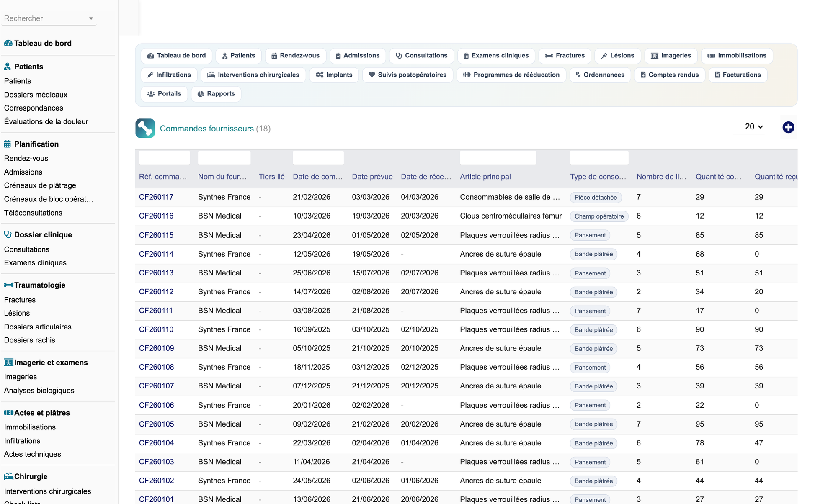Click the Infiltrations syringe icon
This screenshot has height=504, width=815.
[150, 75]
